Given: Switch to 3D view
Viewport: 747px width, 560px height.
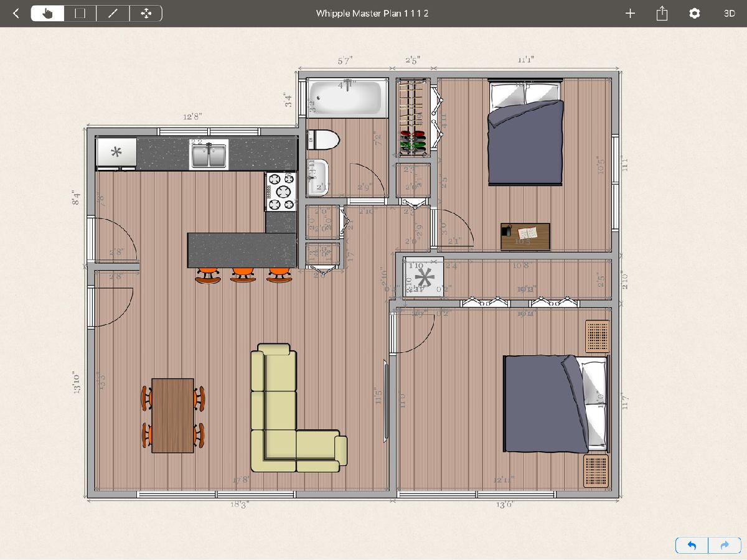Looking at the screenshot, I should 729,13.
